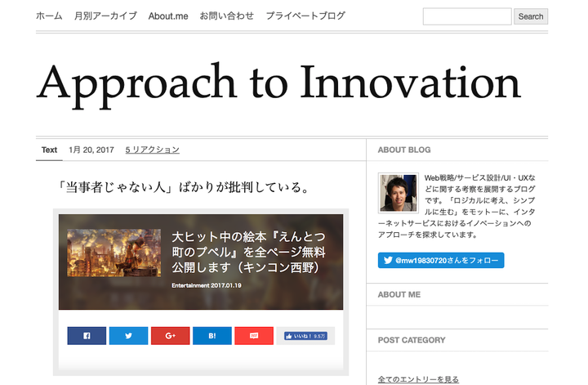The width and height of the screenshot is (588, 385).
Task: Click the Facebook いいね! like button
Action: click(x=305, y=336)
